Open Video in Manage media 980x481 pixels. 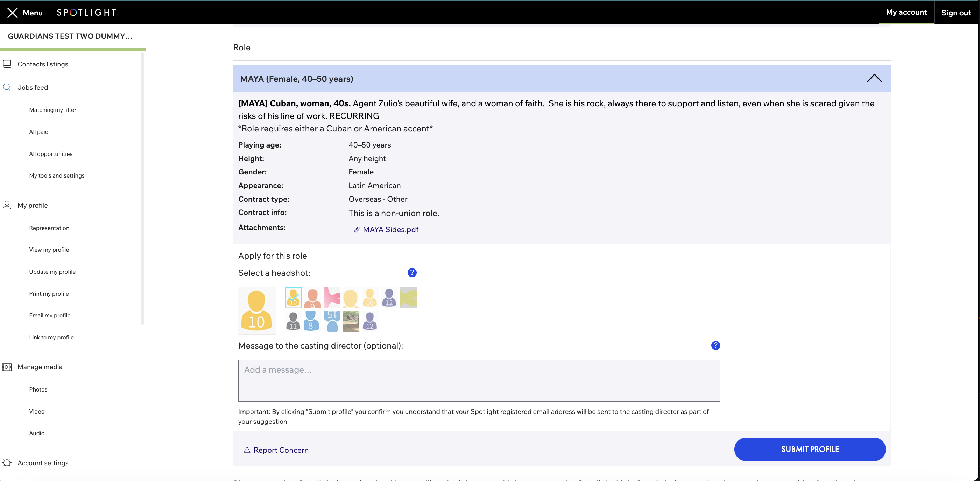point(37,412)
